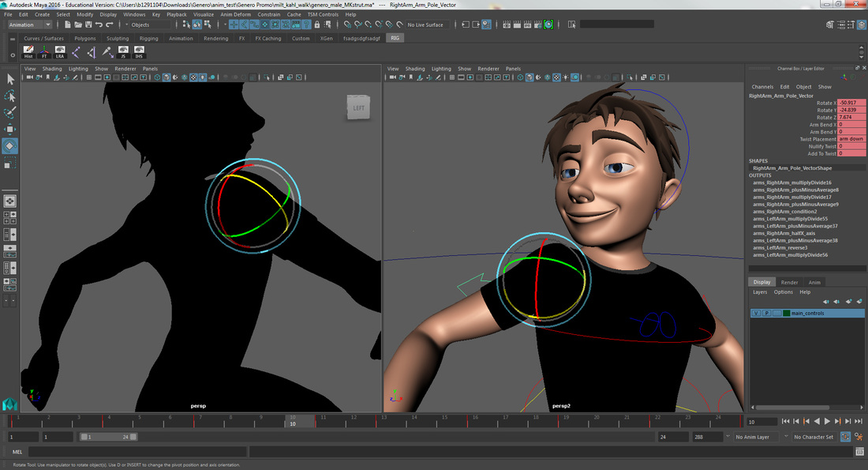Enable snap to grid magnet
The image size is (868, 470).
(347, 25)
